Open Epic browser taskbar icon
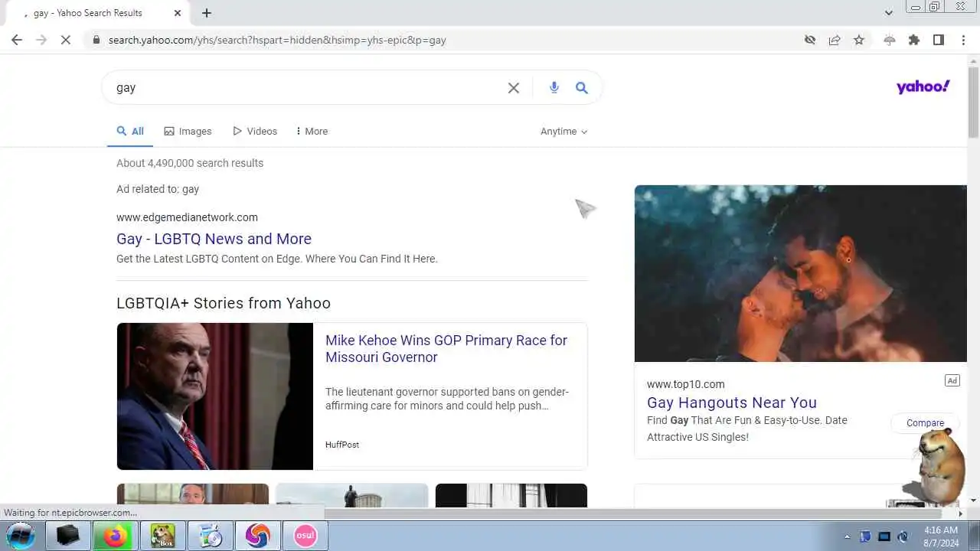Screen dimensions: 980x551 click(257, 536)
